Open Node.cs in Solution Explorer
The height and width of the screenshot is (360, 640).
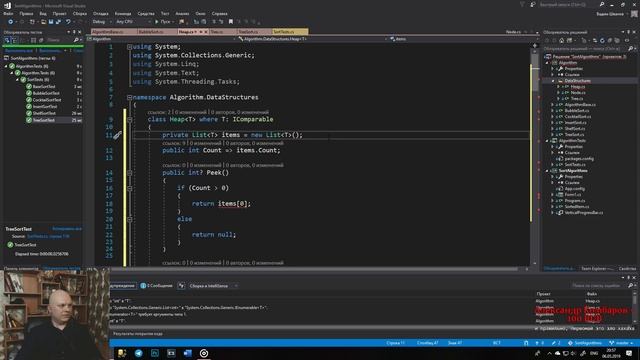tap(578, 93)
